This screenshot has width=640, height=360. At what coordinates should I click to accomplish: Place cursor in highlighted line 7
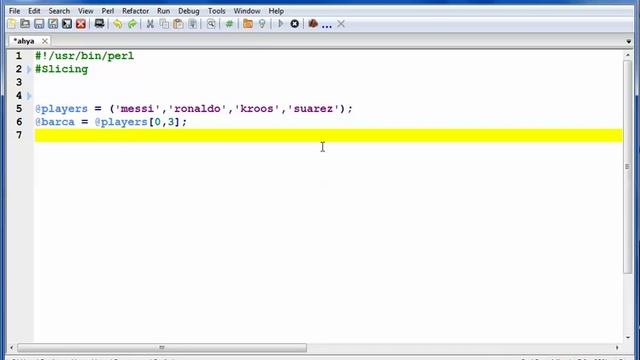[x=329, y=136]
